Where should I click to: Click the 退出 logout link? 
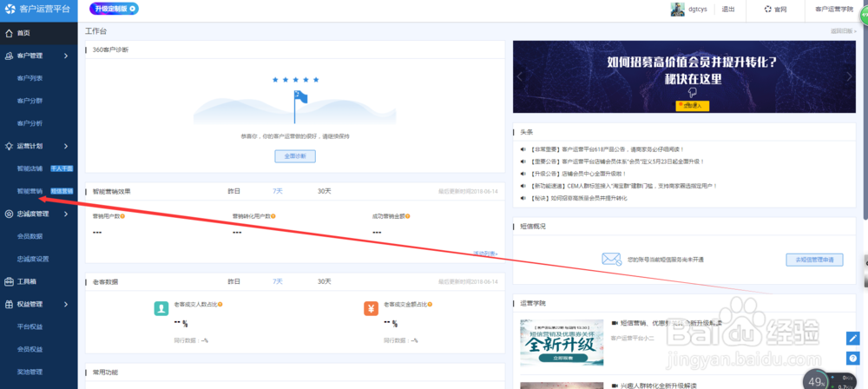(x=728, y=10)
